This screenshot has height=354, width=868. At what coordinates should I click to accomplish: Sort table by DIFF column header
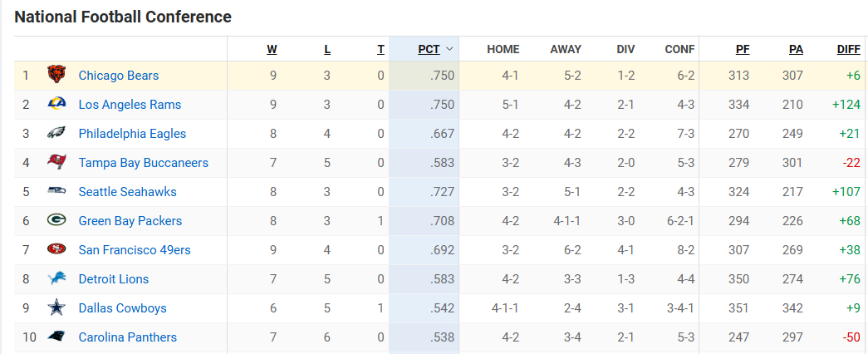pos(848,49)
